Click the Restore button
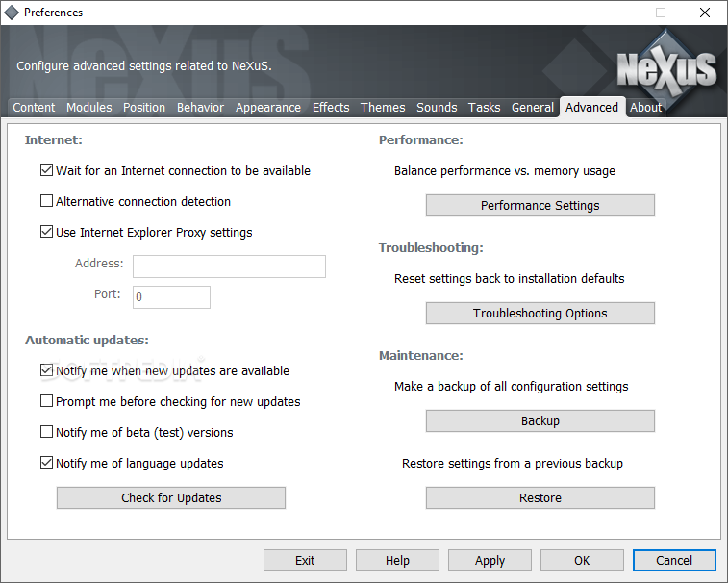 coord(540,498)
